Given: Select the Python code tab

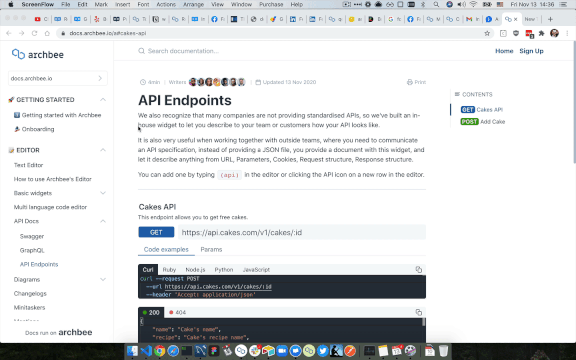Looking at the screenshot, I should pos(224,270).
